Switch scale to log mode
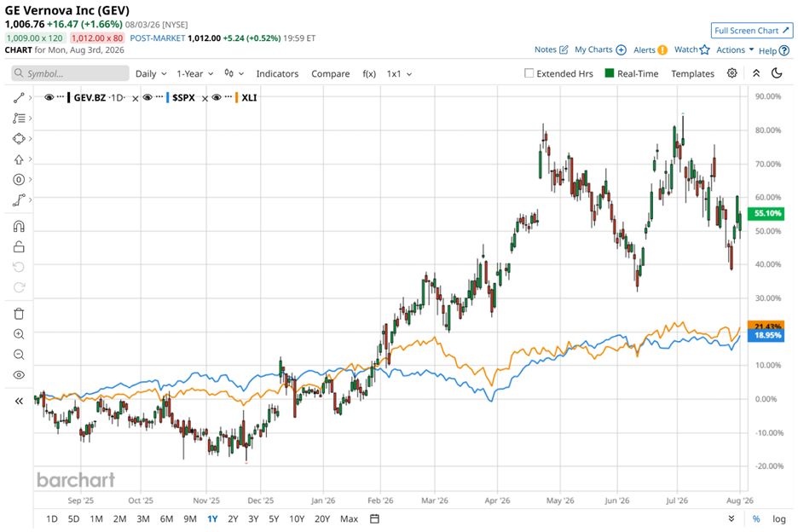This screenshot has height=532, width=798. click(779, 518)
